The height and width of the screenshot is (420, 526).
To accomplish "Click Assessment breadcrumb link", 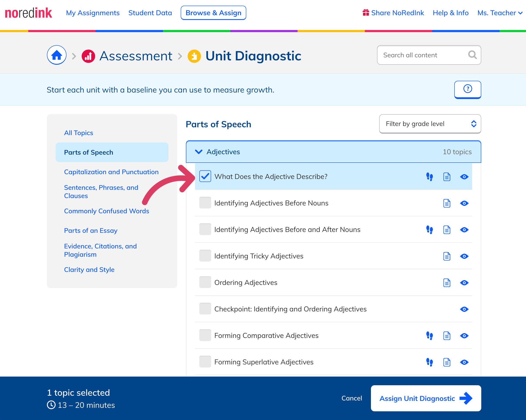I will [x=136, y=56].
